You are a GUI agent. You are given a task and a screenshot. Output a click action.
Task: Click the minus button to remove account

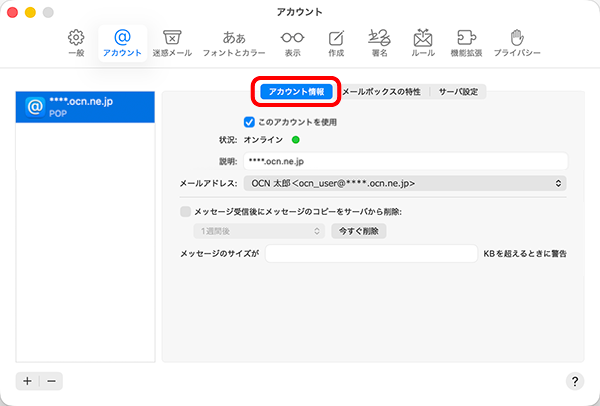pos(51,380)
